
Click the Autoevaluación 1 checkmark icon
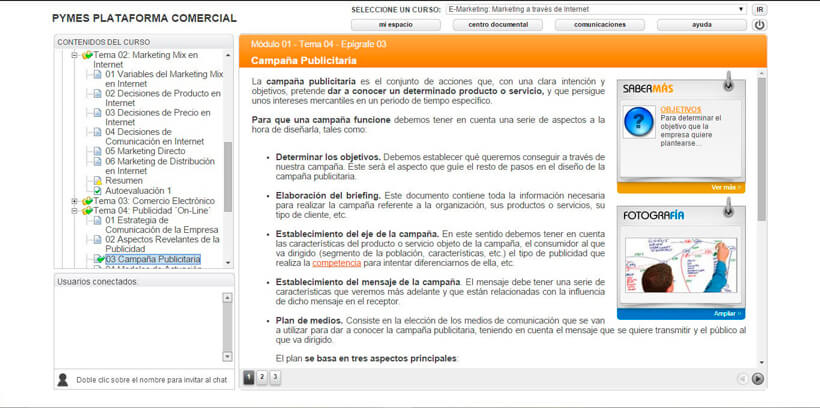[x=97, y=191]
